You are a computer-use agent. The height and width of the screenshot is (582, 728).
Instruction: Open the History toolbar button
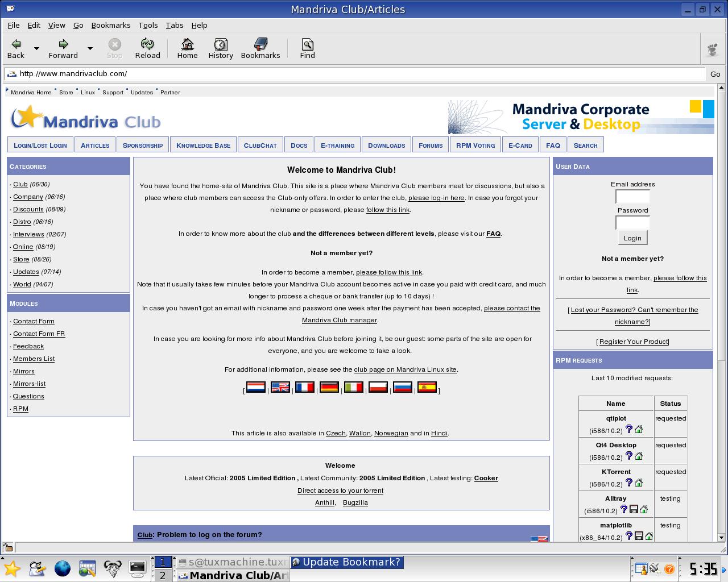pos(221,49)
